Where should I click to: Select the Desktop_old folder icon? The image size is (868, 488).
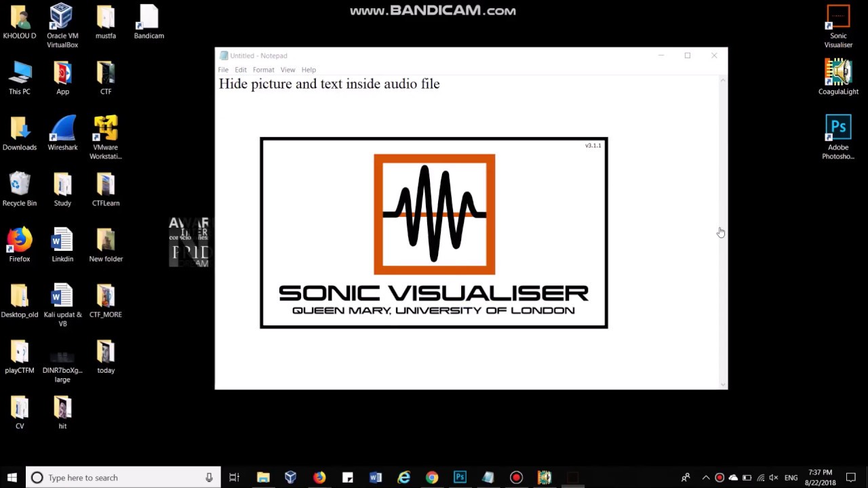pos(20,300)
